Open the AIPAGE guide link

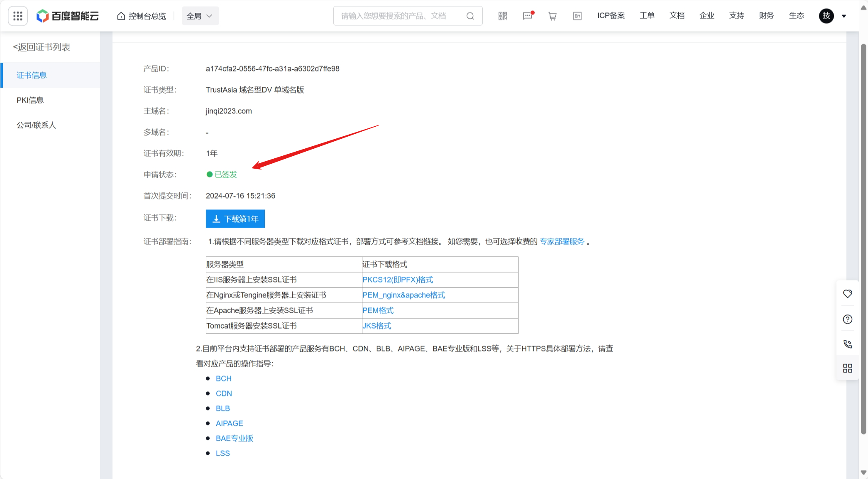click(229, 423)
